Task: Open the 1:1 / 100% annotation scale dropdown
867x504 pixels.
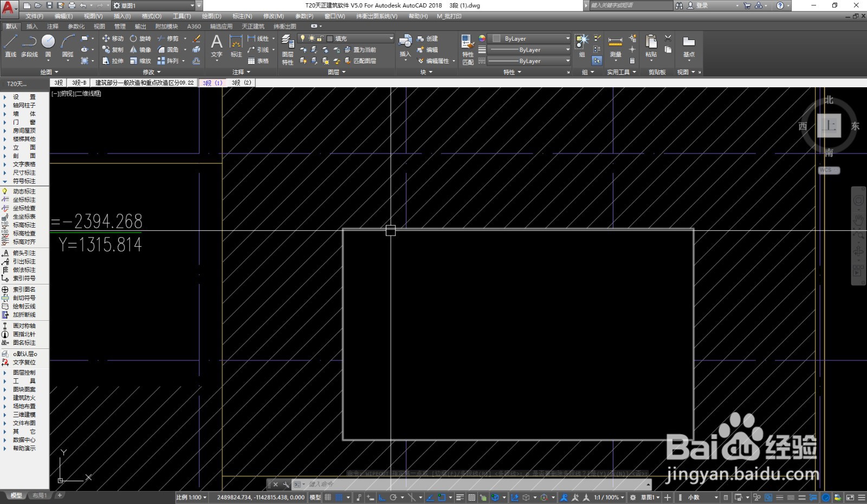Action: click(609, 497)
